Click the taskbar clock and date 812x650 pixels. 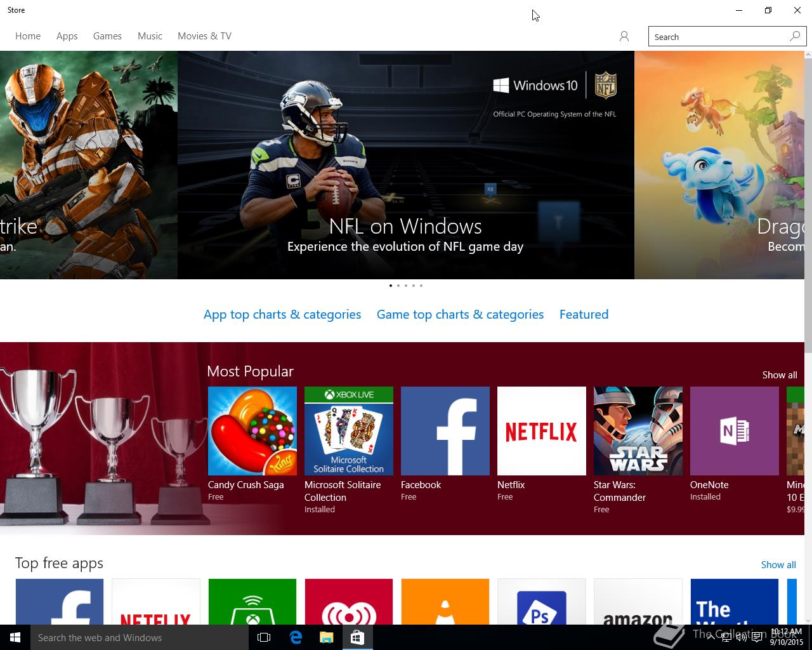pyautogui.click(x=787, y=637)
